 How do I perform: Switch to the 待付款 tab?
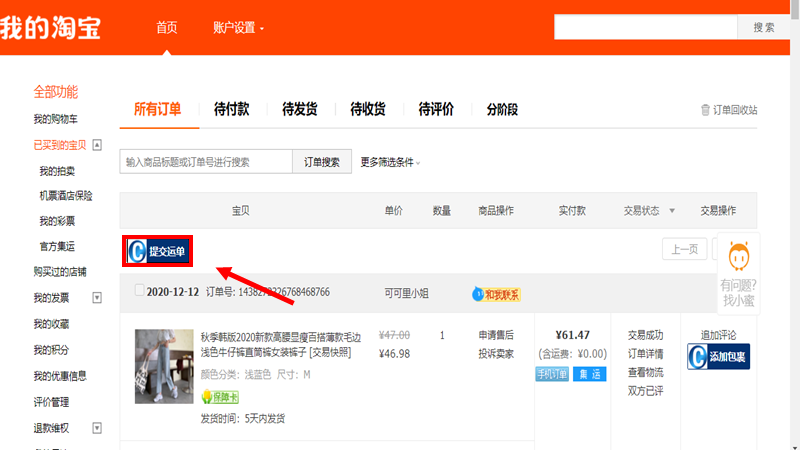pyautogui.click(x=232, y=109)
